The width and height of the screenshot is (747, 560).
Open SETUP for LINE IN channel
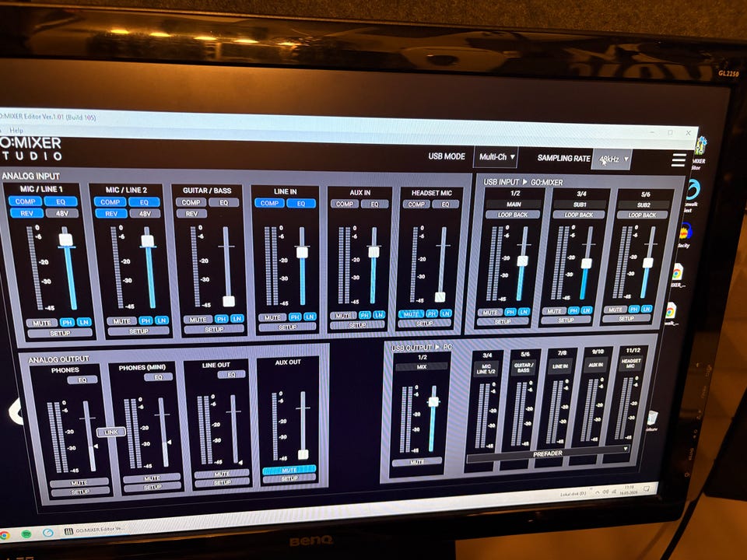tap(287, 327)
